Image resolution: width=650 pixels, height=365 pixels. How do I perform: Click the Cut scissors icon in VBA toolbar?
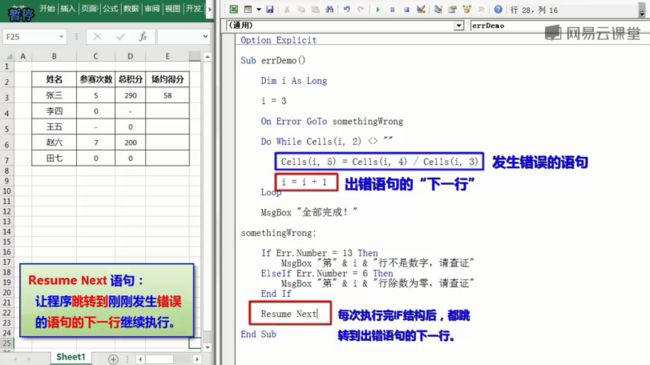[287, 9]
